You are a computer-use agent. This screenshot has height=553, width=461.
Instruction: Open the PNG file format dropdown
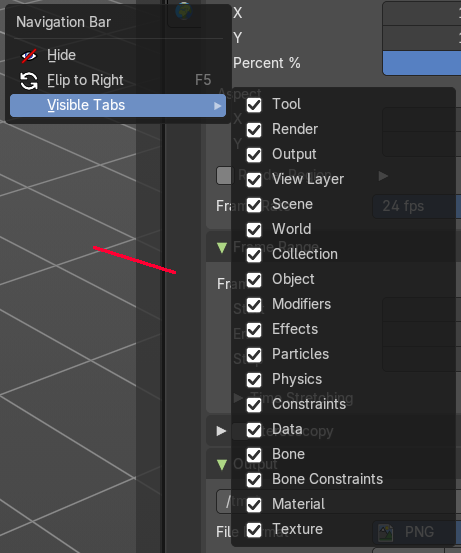point(417,532)
